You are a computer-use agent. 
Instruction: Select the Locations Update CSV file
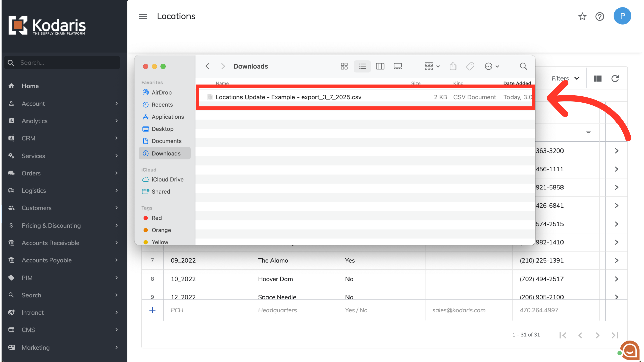tap(288, 97)
